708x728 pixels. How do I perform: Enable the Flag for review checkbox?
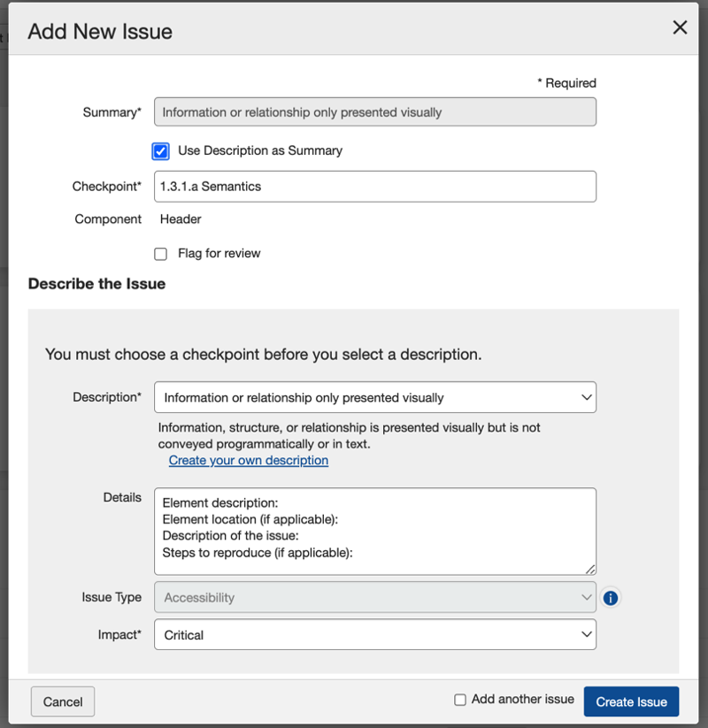pyautogui.click(x=160, y=254)
